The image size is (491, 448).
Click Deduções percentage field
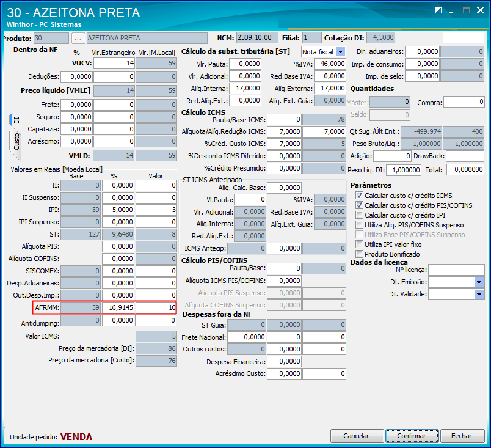(x=76, y=77)
